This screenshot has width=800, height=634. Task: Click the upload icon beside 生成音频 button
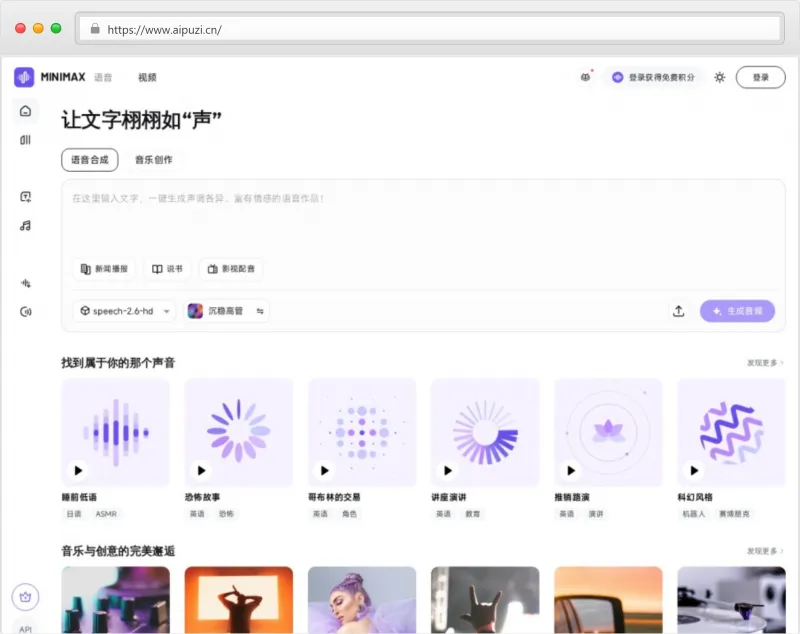[678, 311]
